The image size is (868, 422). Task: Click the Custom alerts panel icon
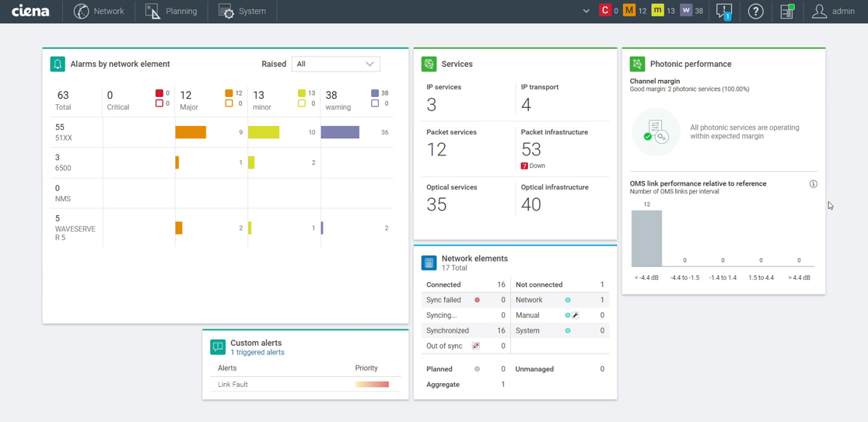(218, 347)
